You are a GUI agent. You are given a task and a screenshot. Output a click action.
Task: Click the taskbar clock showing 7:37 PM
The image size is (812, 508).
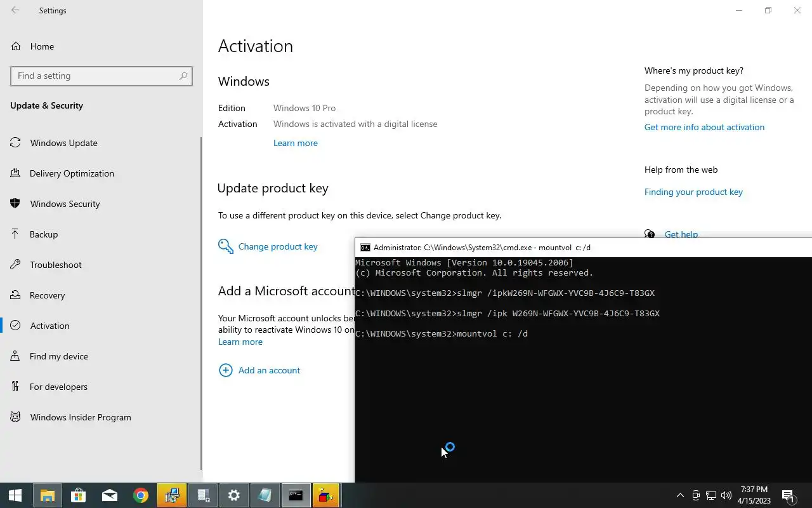754,495
